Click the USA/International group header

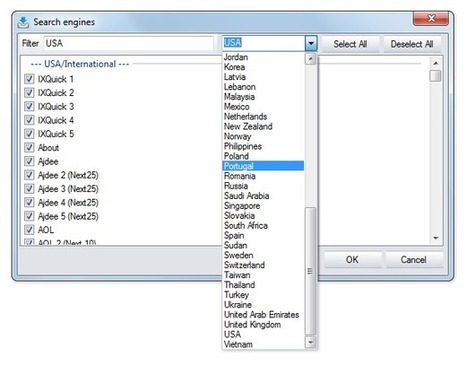[80, 64]
